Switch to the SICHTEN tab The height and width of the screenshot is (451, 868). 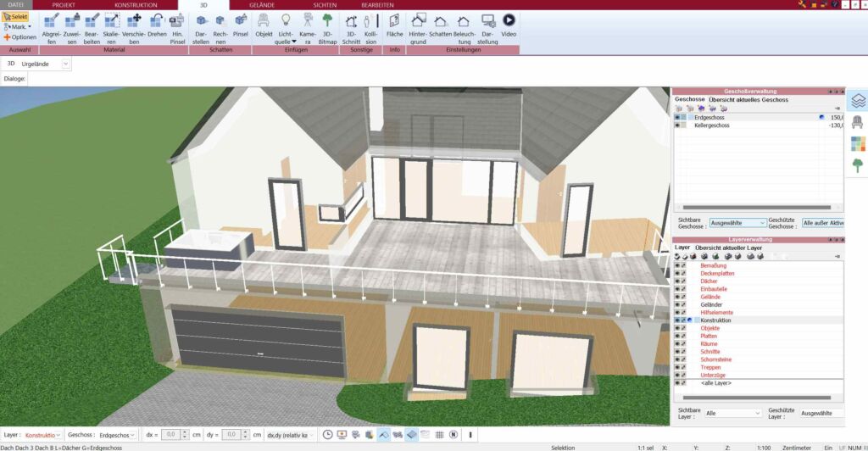tap(325, 5)
